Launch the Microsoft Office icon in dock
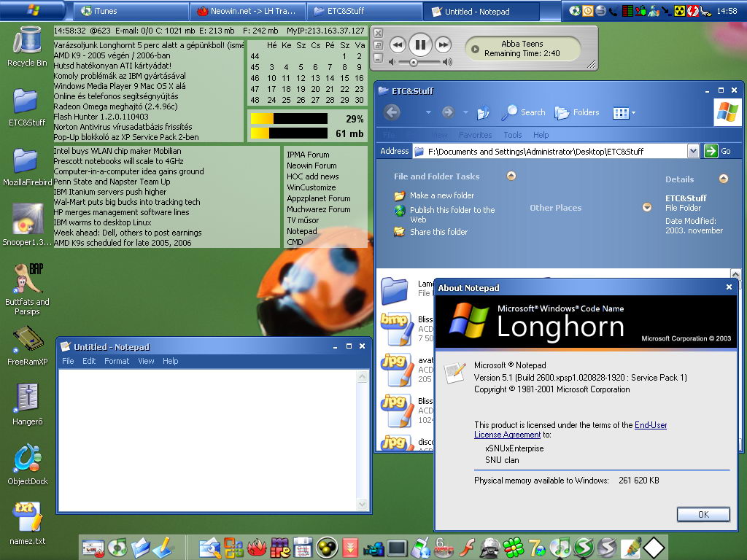The image size is (747, 560). (x=233, y=548)
